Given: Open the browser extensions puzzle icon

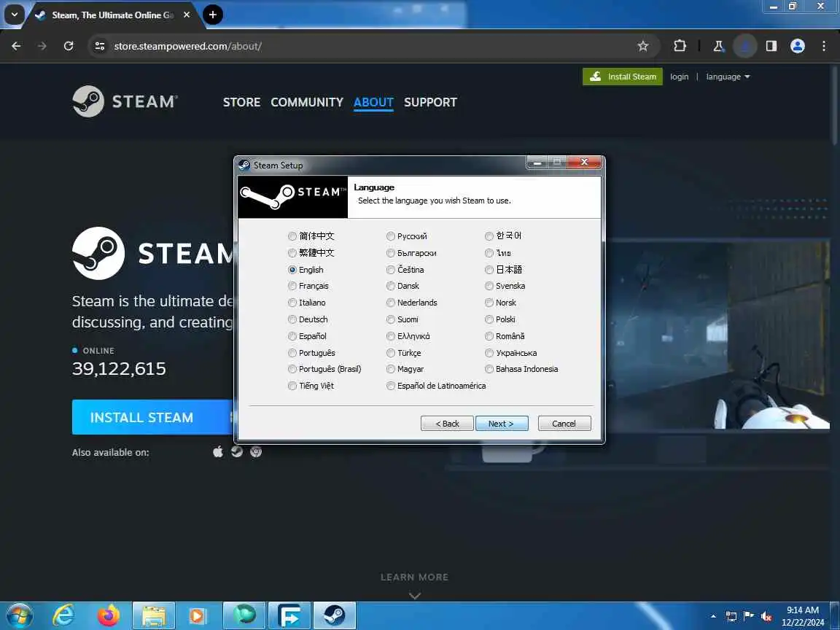Looking at the screenshot, I should point(680,46).
